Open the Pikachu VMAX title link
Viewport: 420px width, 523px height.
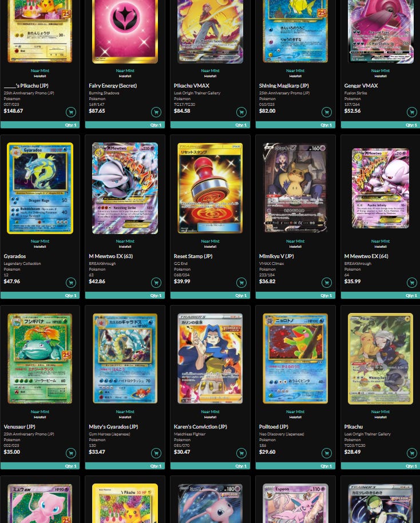(192, 86)
